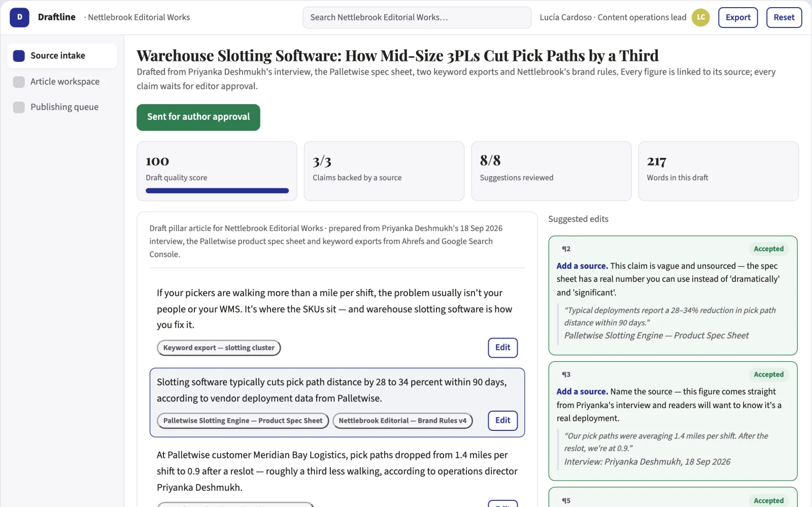Open the LC user avatar
This screenshot has height=507, width=812.
(700, 17)
